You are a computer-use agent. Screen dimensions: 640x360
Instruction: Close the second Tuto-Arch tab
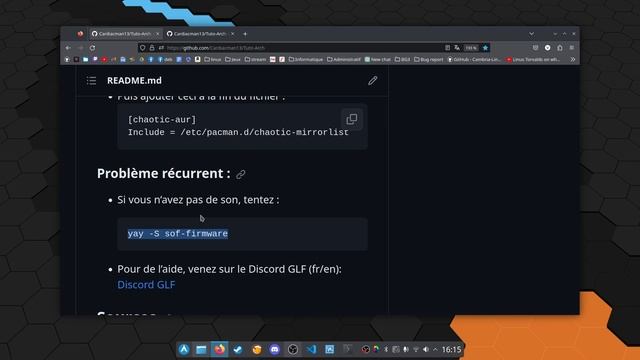click(233, 34)
